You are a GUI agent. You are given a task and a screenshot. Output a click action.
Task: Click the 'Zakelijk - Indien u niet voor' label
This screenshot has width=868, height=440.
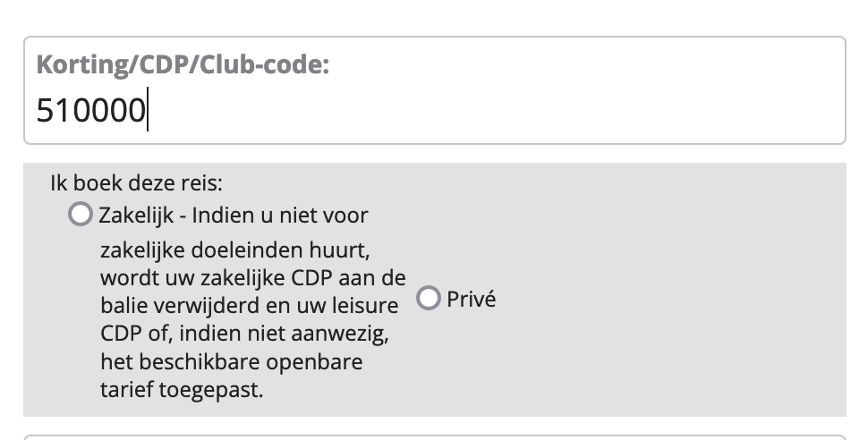click(234, 216)
